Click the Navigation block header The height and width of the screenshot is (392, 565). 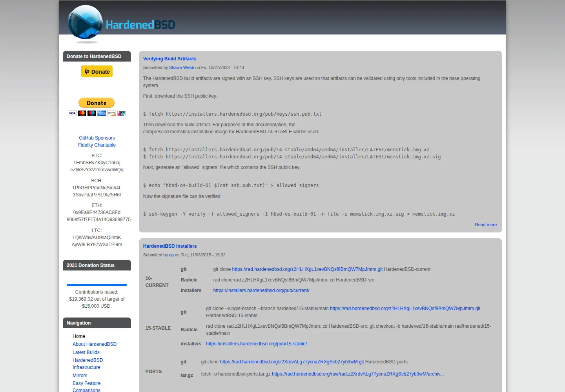point(97,323)
